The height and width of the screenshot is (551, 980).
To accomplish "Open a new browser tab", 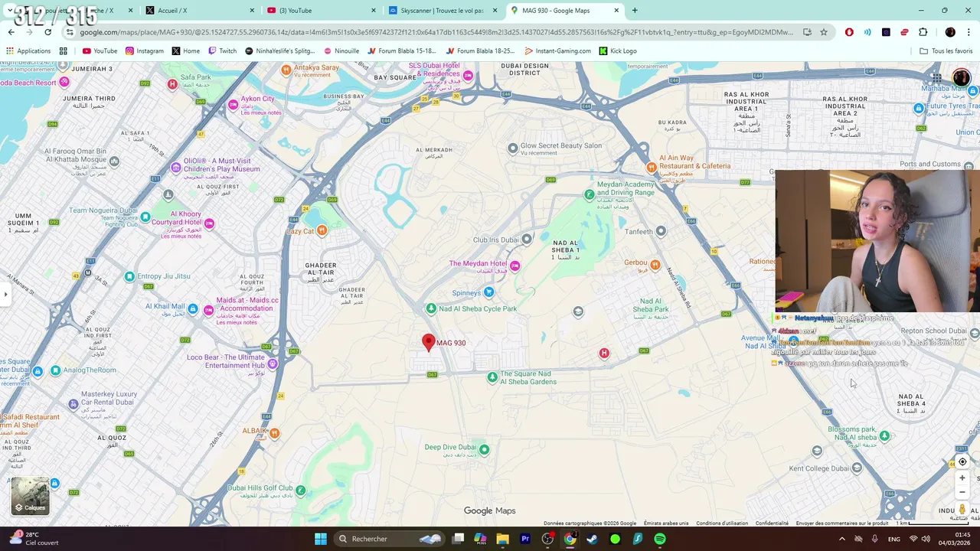I will (635, 11).
